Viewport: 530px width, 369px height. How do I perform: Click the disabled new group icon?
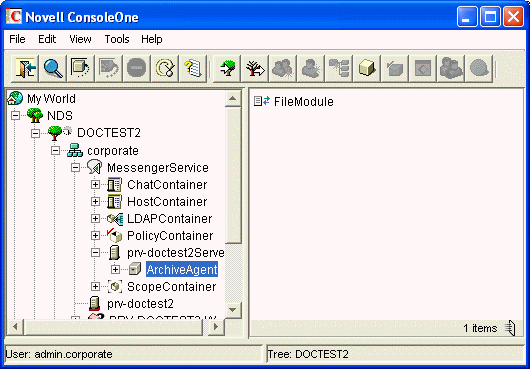click(283, 69)
